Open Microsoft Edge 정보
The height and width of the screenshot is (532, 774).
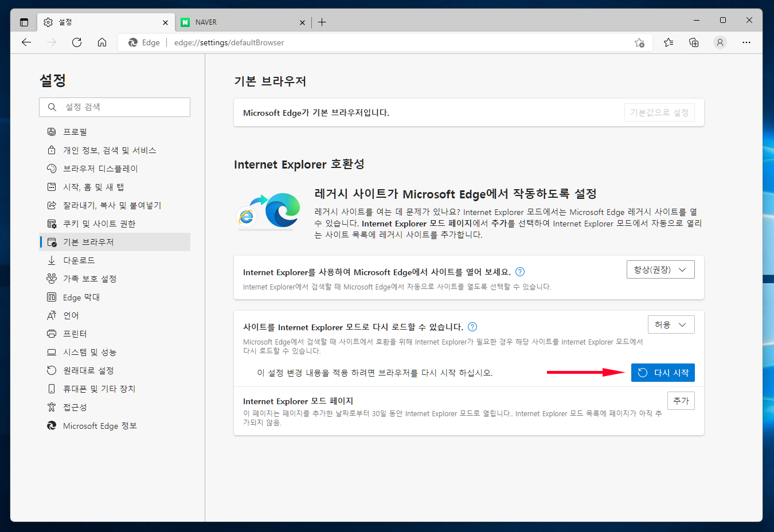[x=115, y=425]
